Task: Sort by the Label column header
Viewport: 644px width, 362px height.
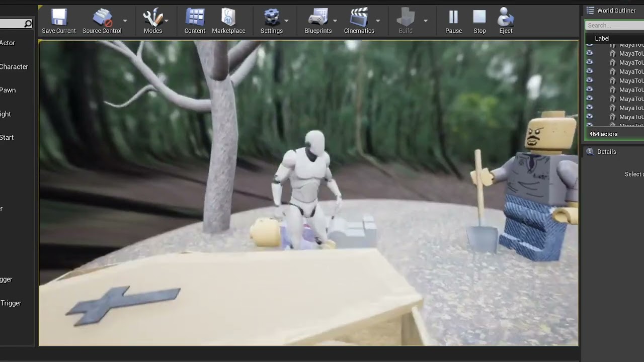Action: pyautogui.click(x=602, y=39)
